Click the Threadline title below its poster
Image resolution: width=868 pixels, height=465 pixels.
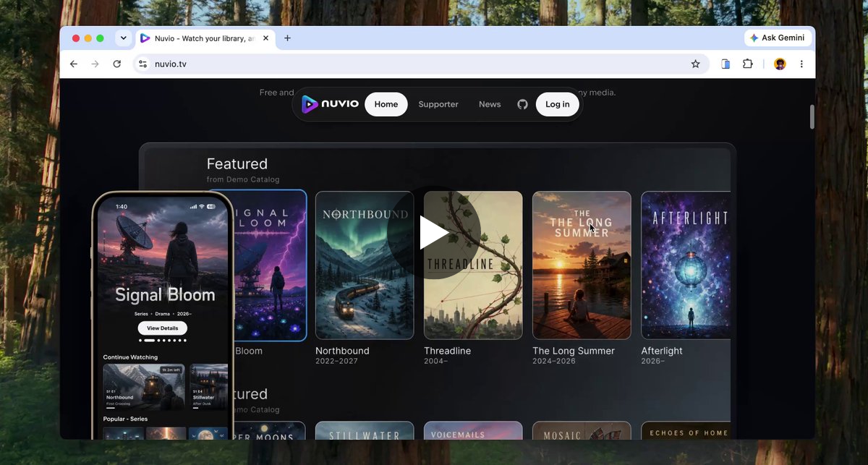coord(447,351)
